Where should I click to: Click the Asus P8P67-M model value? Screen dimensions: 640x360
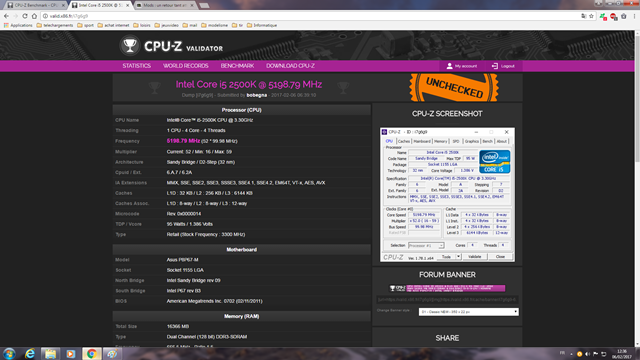coord(182,260)
